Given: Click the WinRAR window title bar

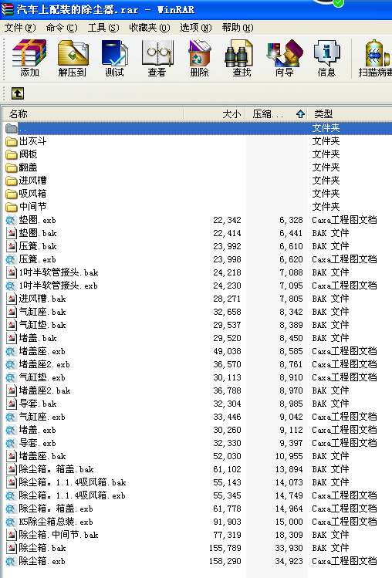Looking at the screenshot, I should click(x=196, y=8).
